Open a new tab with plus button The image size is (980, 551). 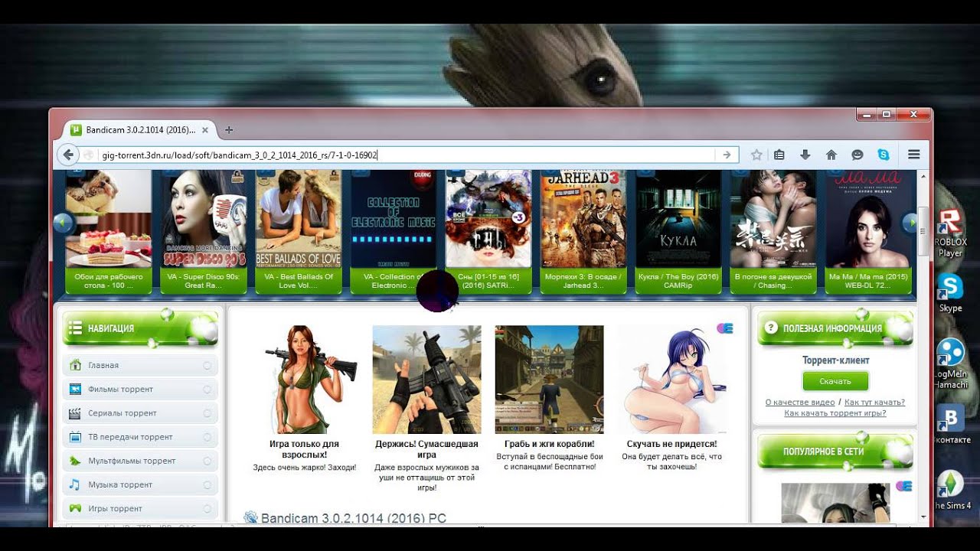(228, 130)
